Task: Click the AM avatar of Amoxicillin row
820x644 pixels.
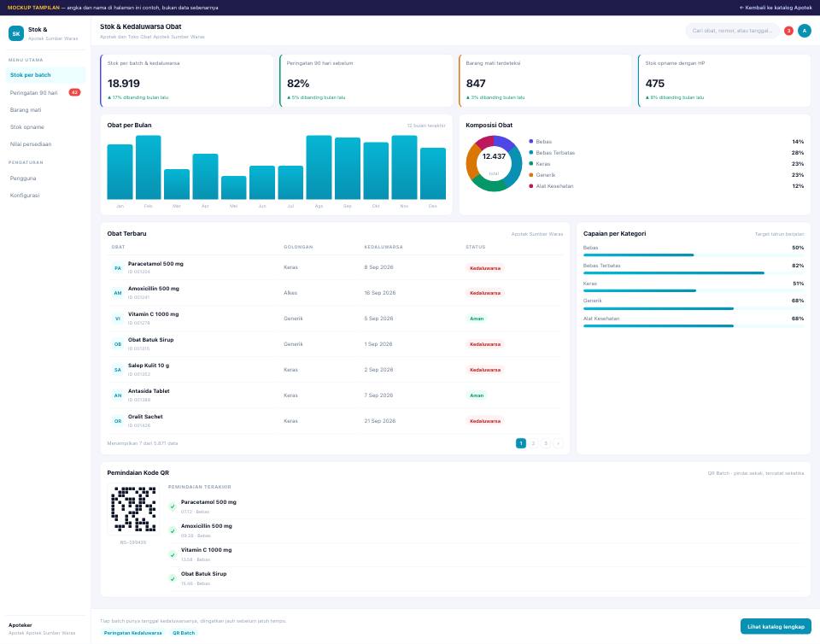Action: pos(118,293)
